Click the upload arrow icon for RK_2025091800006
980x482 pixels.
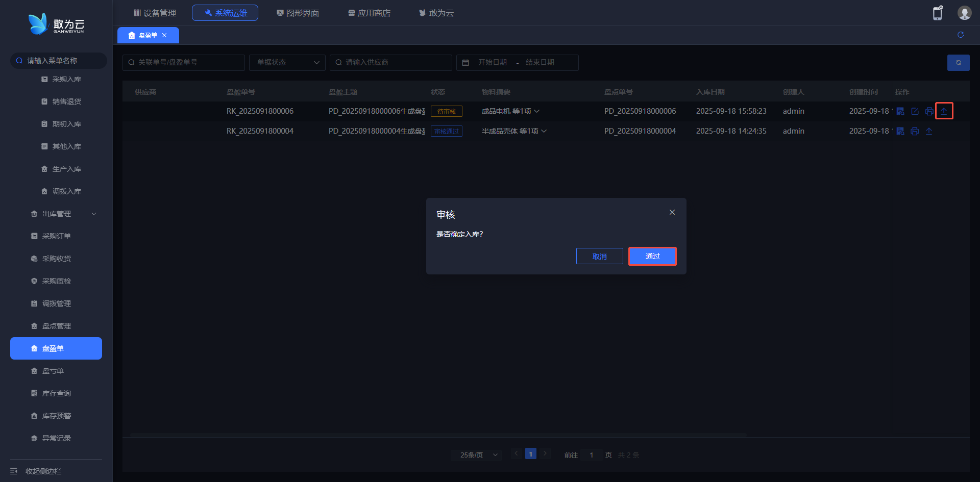pos(944,111)
